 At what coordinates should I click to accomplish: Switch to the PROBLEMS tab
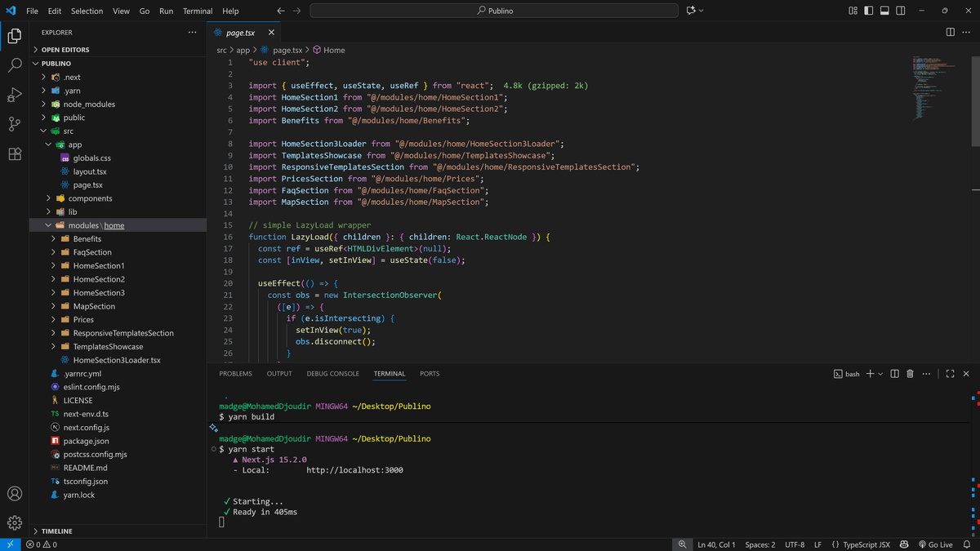(235, 374)
